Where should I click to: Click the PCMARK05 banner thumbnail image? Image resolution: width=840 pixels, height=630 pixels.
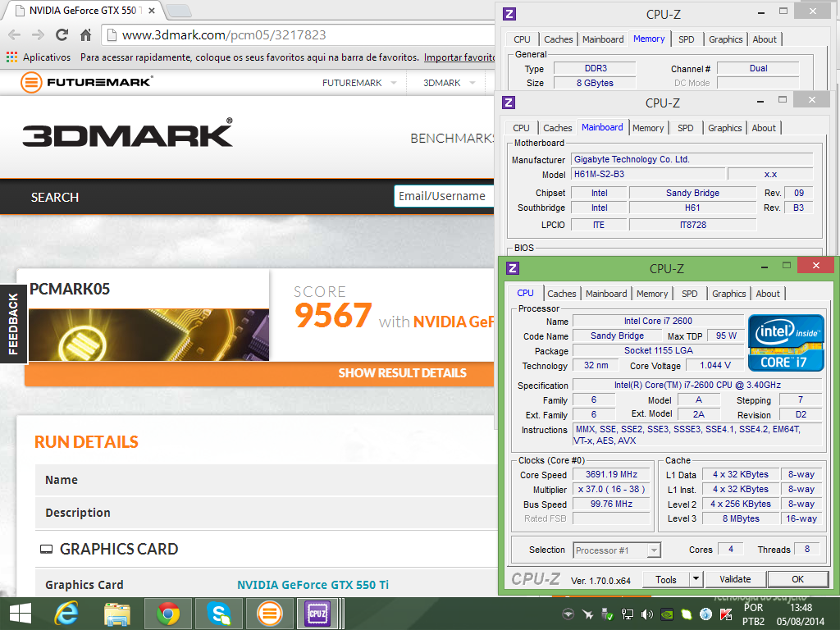tap(149, 335)
